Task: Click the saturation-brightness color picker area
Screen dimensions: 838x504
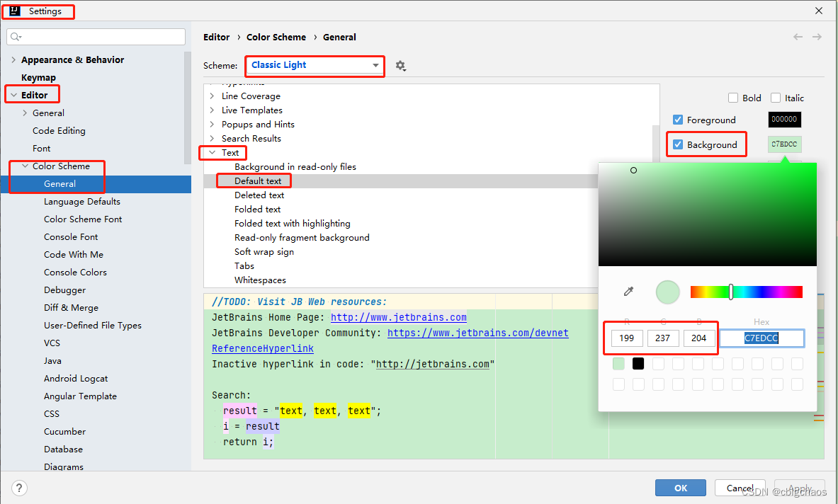Action: [707, 214]
